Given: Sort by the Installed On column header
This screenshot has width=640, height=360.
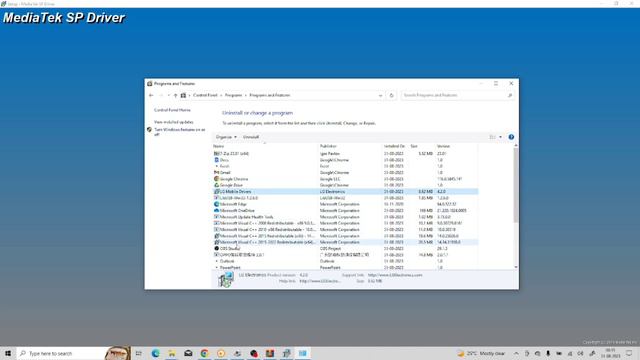Looking at the screenshot, I should point(395,146).
